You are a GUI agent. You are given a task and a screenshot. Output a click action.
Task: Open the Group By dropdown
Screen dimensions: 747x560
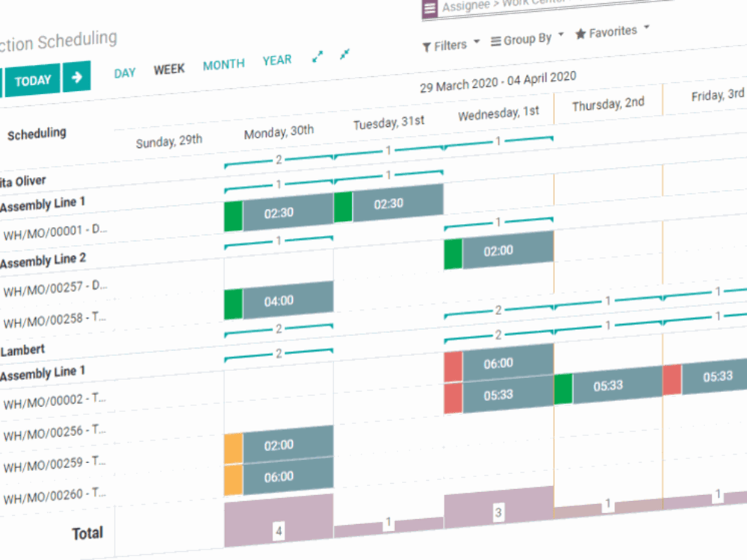click(527, 40)
